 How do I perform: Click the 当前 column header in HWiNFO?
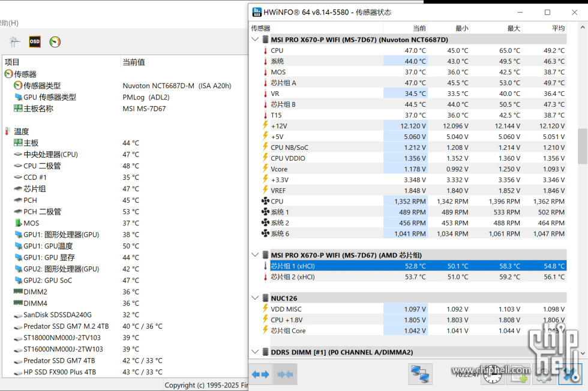(x=405, y=28)
